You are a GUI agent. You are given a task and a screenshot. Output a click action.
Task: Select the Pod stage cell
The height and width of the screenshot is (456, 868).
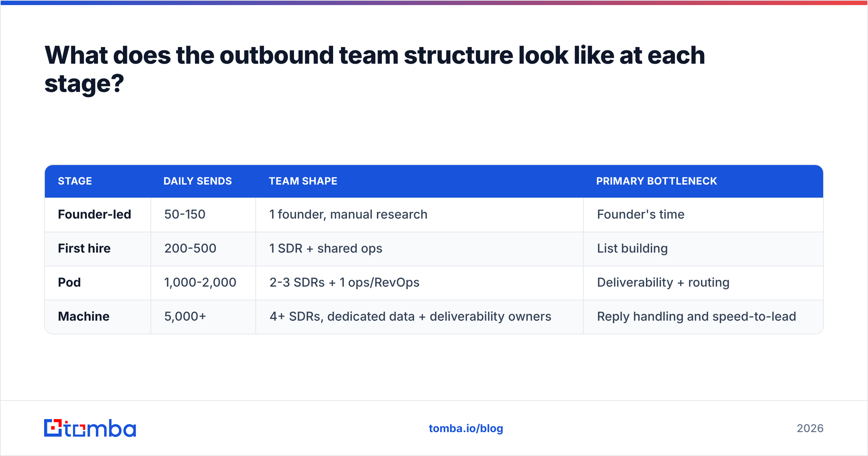(98, 283)
